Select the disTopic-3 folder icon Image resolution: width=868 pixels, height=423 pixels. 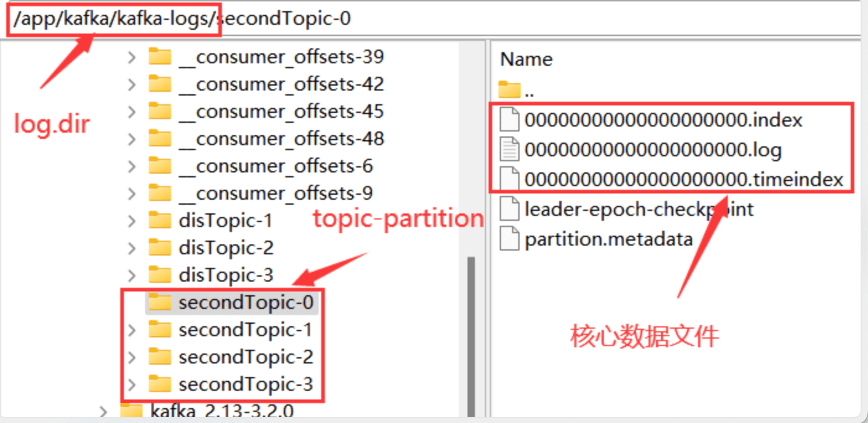160,275
